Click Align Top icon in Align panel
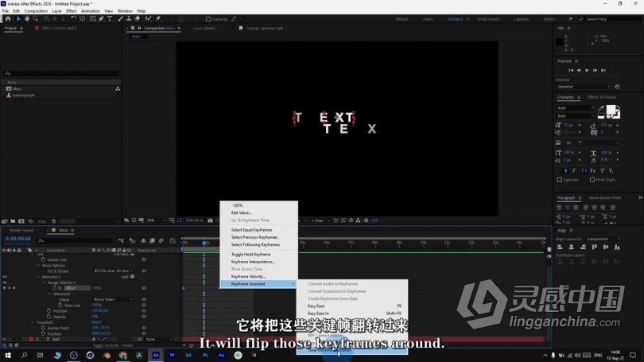Image resolution: width=644 pixels, height=362 pixels. 594,247
